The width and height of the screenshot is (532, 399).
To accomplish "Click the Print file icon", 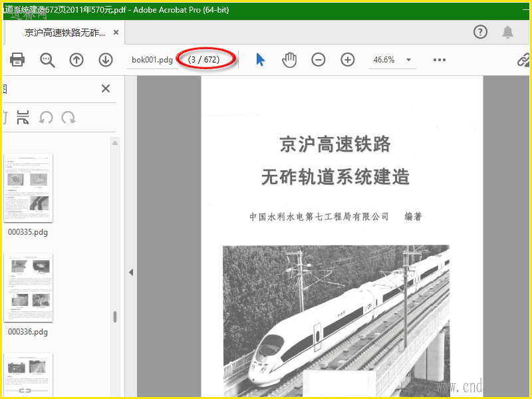I will [17, 60].
